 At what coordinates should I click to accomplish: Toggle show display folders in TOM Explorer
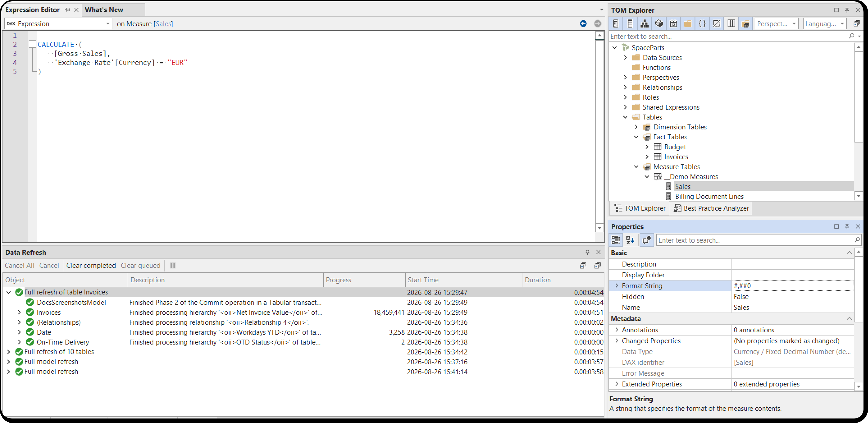688,24
